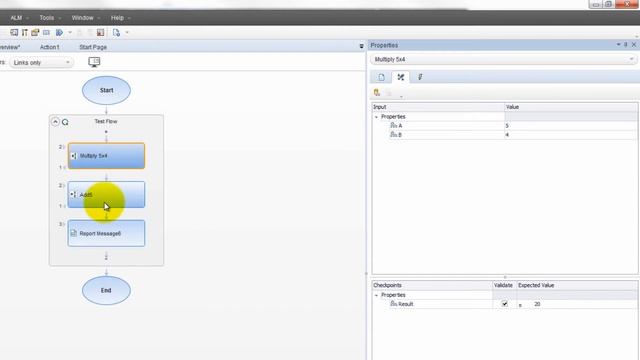Click the loop icon beside Test Flow chevron
The width and height of the screenshot is (640, 360).
65,122
